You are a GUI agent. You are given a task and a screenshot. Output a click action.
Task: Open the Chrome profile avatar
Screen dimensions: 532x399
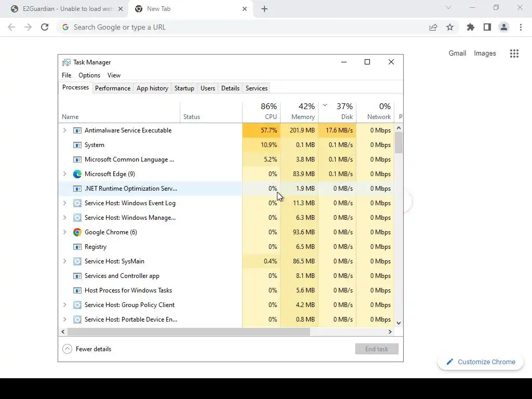point(504,27)
